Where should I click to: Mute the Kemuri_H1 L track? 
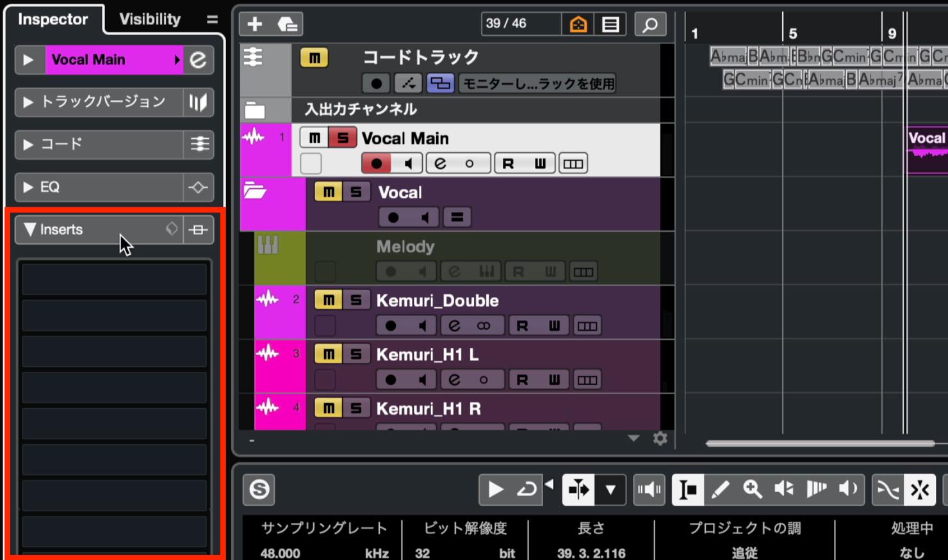tap(329, 354)
